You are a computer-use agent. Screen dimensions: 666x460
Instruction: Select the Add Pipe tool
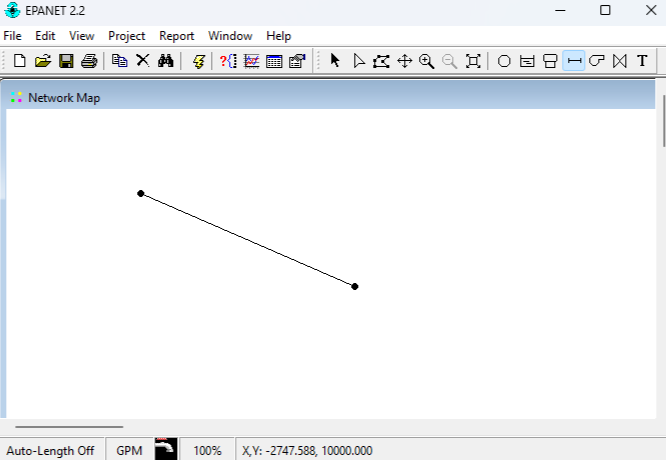pyautogui.click(x=574, y=61)
